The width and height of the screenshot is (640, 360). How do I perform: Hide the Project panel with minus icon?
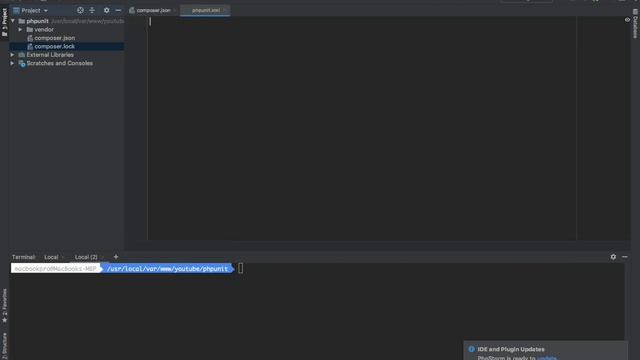(118, 10)
